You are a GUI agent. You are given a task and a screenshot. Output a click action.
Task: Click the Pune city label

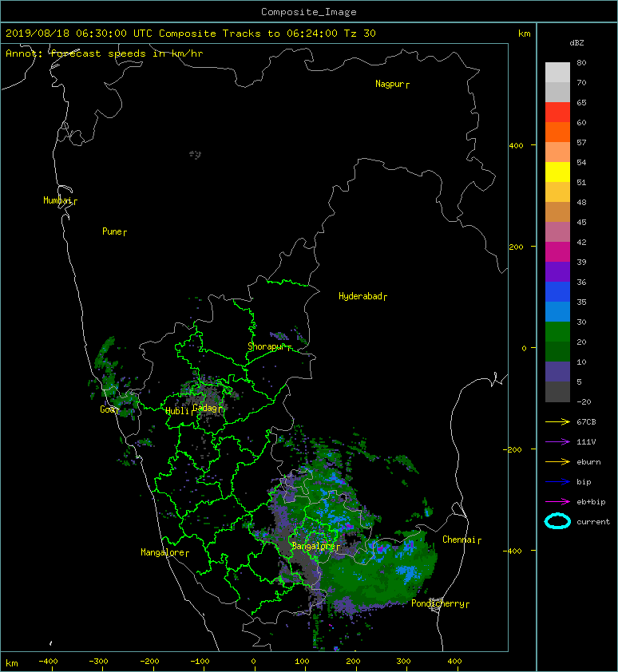pyautogui.click(x=112, y=231)
